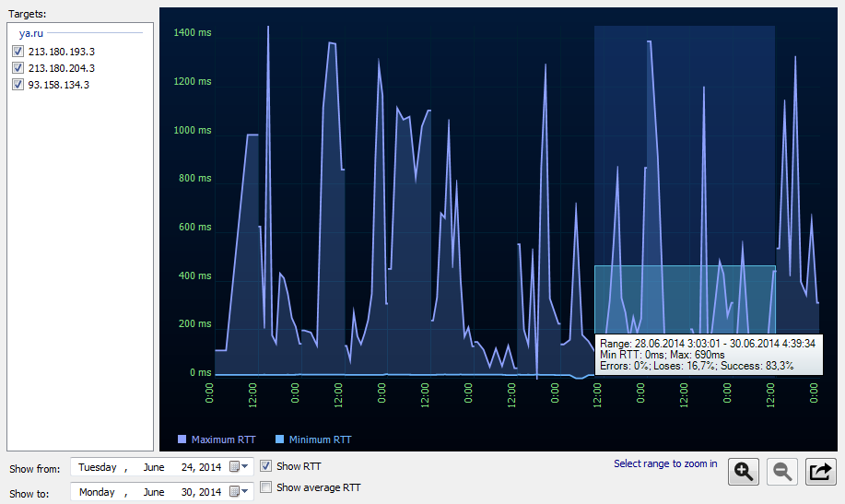Select the ya.ru targets group header
The width and height of the screenshot is (845, 504).
click(x=31, y=33)
